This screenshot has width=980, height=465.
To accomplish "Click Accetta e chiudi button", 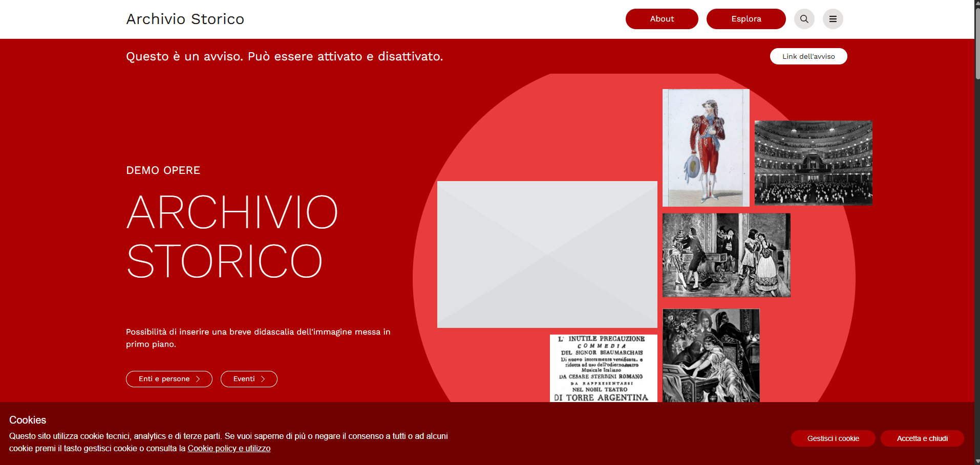I will 922,438.
